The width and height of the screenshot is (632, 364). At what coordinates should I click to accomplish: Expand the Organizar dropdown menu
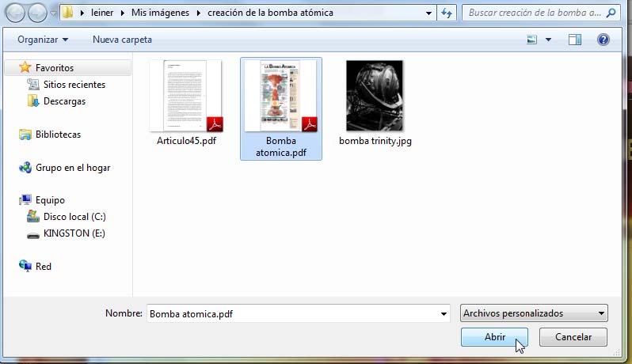(x=43, y=40)
